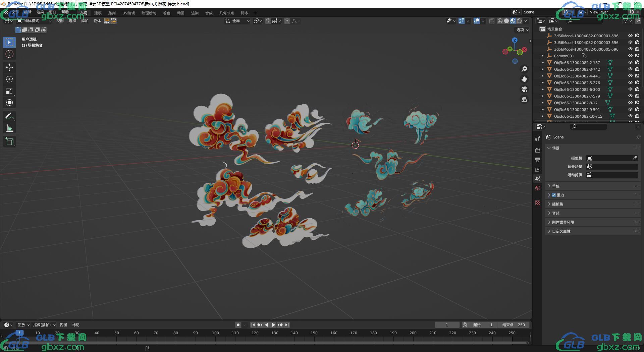The height and width of the screenshot is (352, 644).
Task: Open the 选项 options dropdown
Action: [522, 30]
